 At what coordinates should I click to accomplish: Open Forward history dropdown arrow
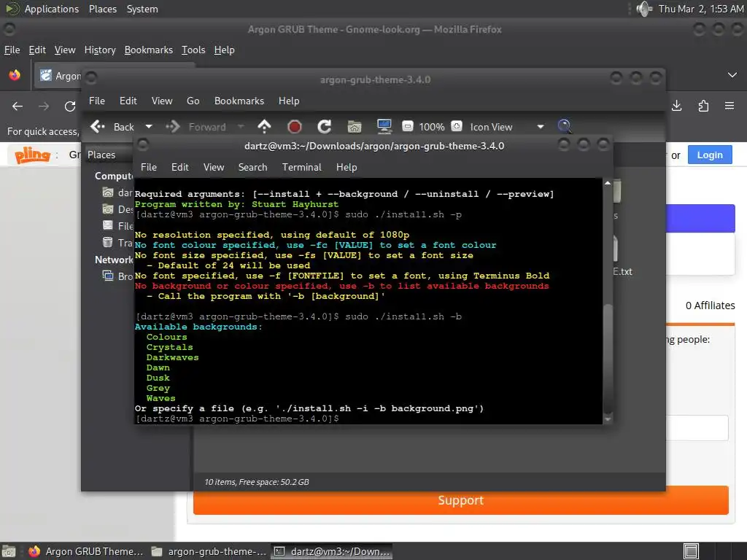click(241, 127)
